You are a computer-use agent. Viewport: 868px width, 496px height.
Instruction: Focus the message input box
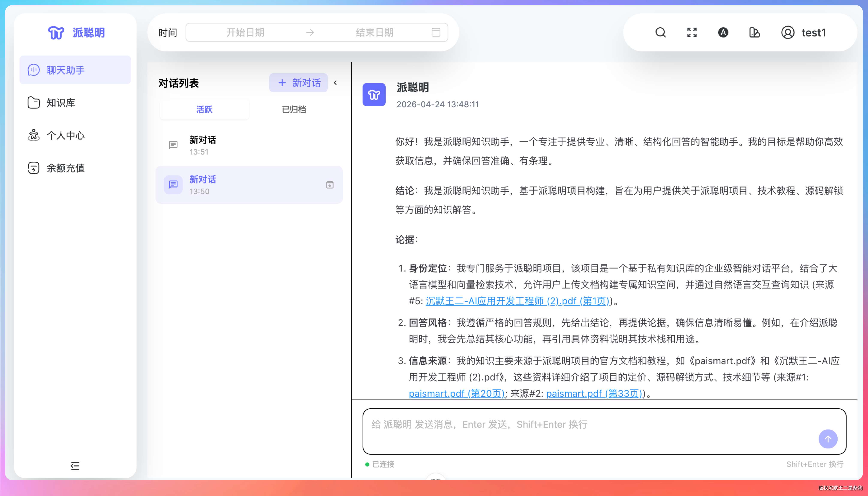[579, 431]
